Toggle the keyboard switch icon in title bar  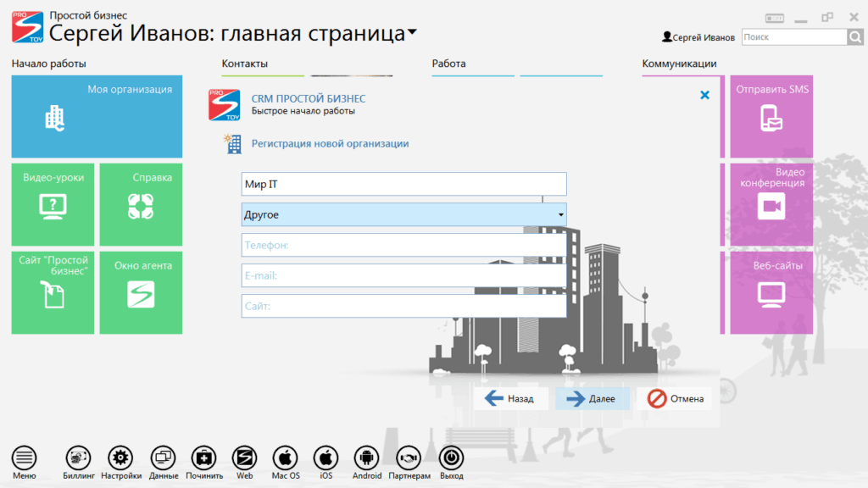coord(775,19)
